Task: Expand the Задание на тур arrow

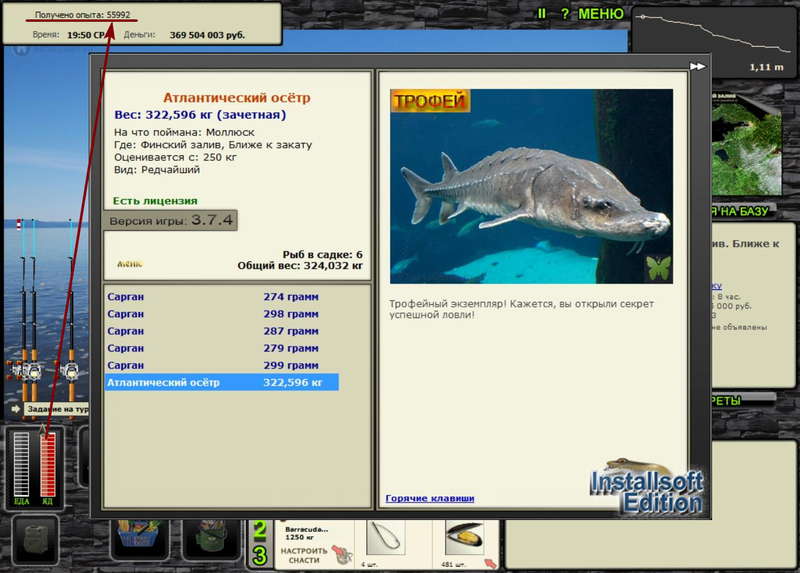Action: click(16, 409)
